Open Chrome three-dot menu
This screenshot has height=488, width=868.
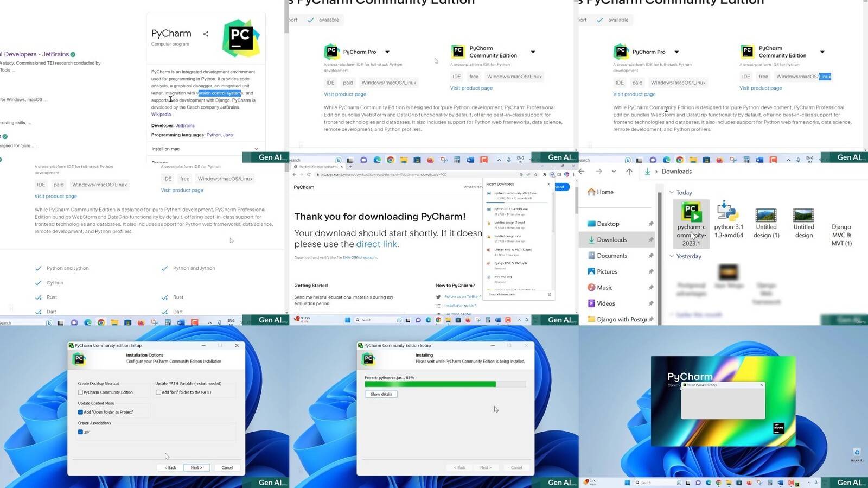point(574,174)
